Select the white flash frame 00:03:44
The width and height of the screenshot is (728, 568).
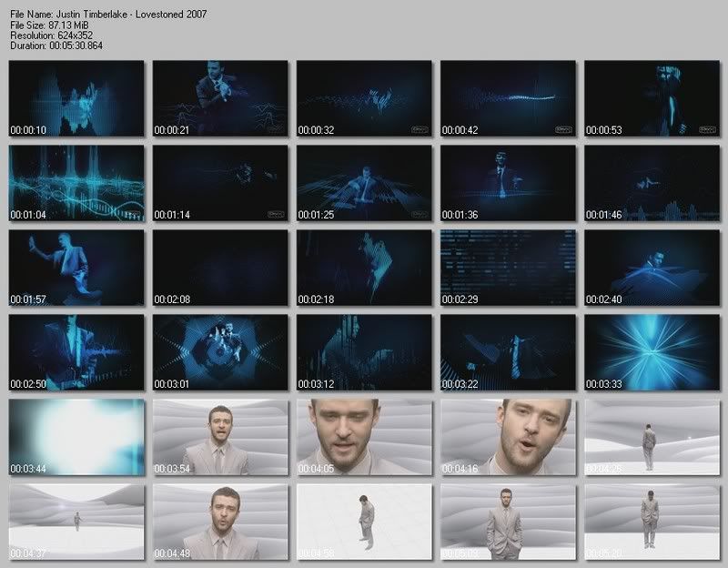[x=76, y=437]
